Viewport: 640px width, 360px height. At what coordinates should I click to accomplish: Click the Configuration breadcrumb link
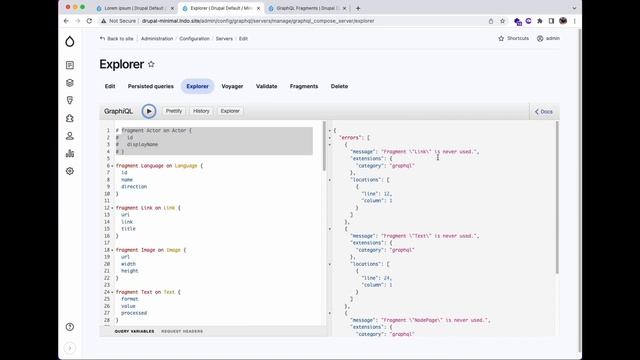click(194, 38)
